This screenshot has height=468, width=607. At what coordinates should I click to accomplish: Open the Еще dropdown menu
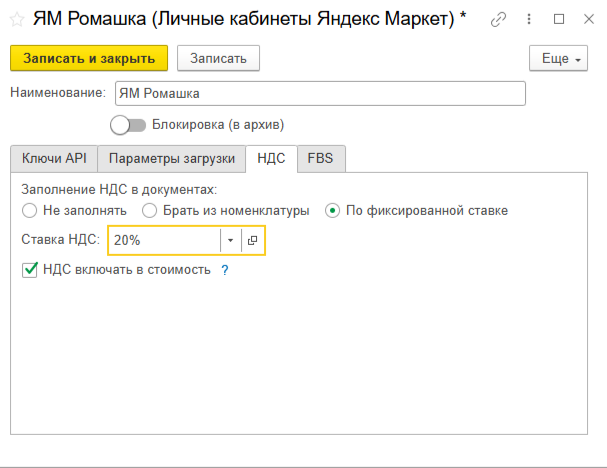558,59
